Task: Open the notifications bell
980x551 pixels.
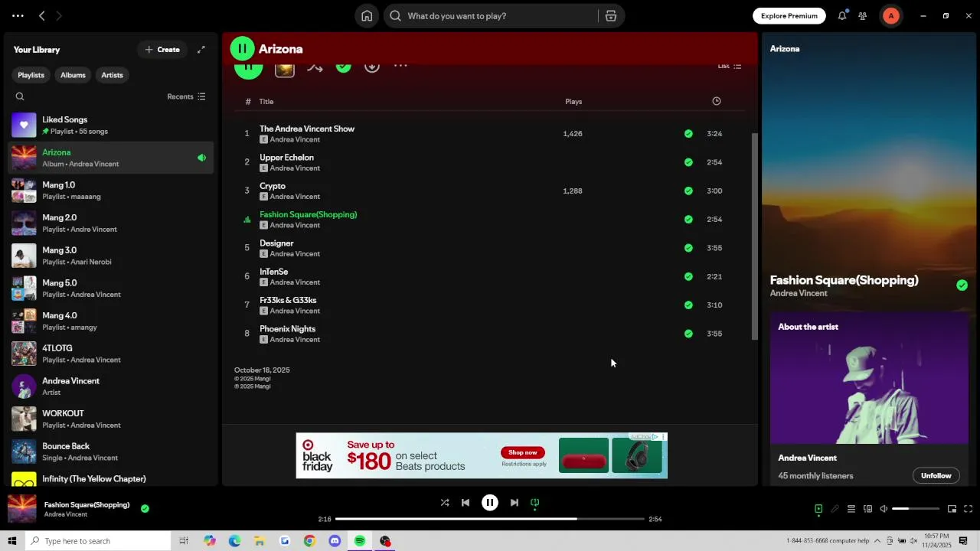Action: 842,16
